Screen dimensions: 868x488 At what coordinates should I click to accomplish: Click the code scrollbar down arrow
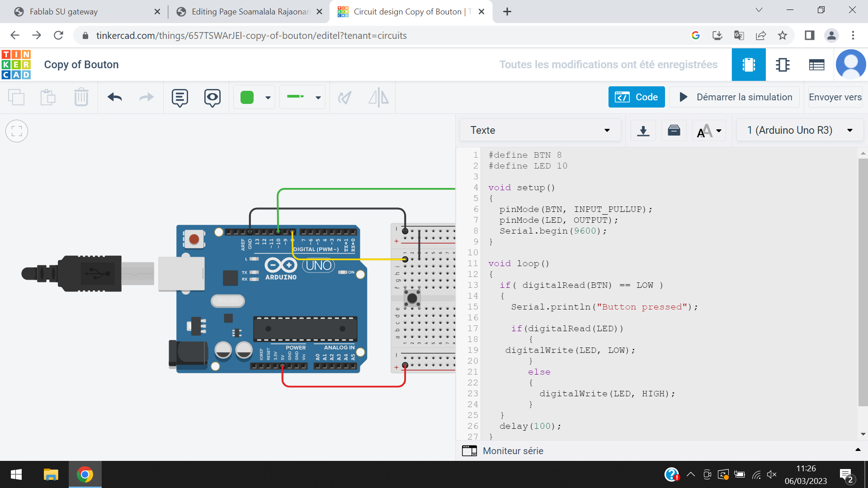click(863, 434)
